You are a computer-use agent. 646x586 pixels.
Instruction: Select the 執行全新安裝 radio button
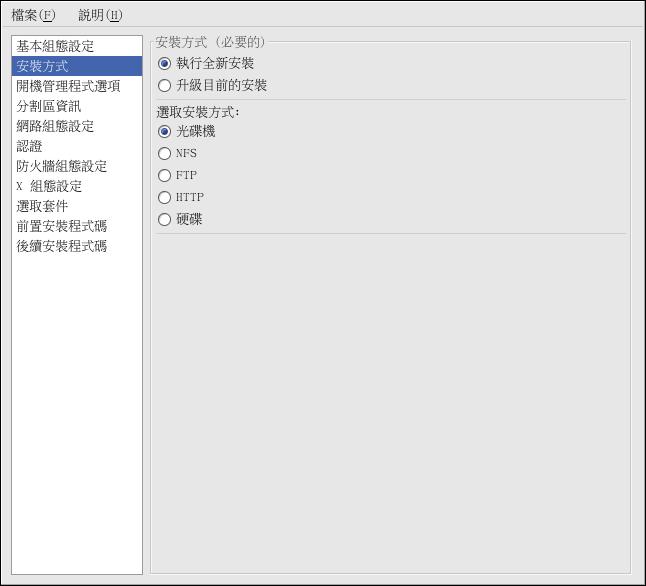(x=165, y=64)
